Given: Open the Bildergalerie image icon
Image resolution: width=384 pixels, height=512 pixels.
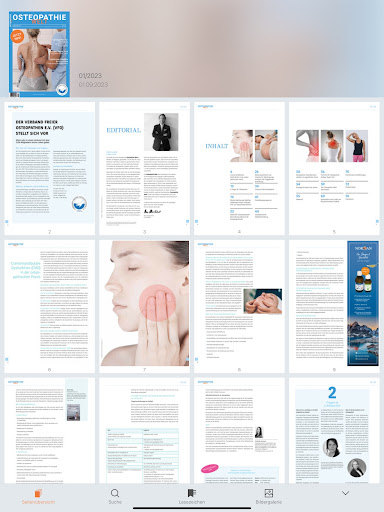Looking at the screenshot, I should pyautogui.click(x=269, y=493).
